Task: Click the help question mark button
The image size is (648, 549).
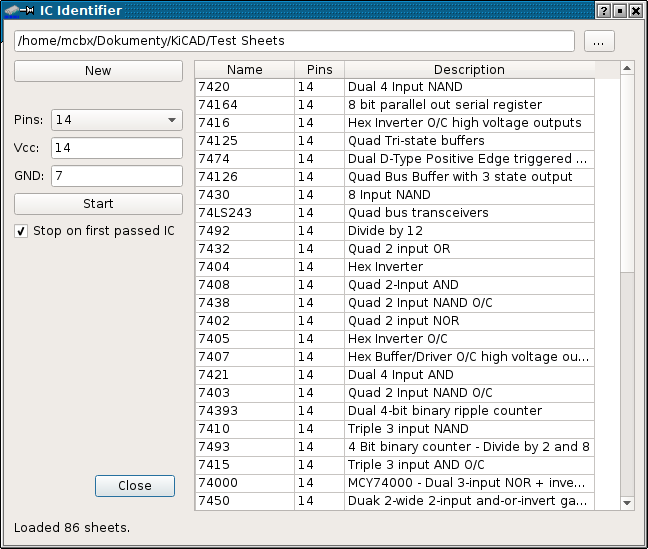Action: [x=603, y=10]
